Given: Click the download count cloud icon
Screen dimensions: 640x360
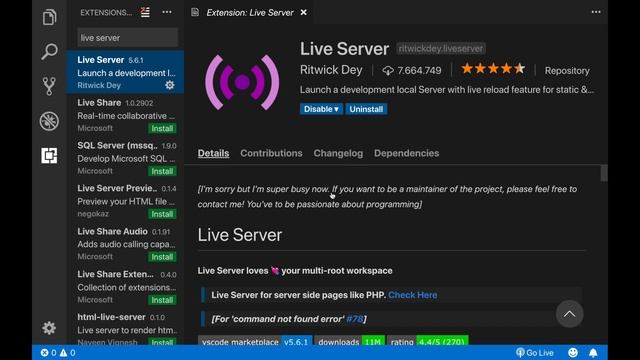Looking at the screenshot, I should point(388,71).
